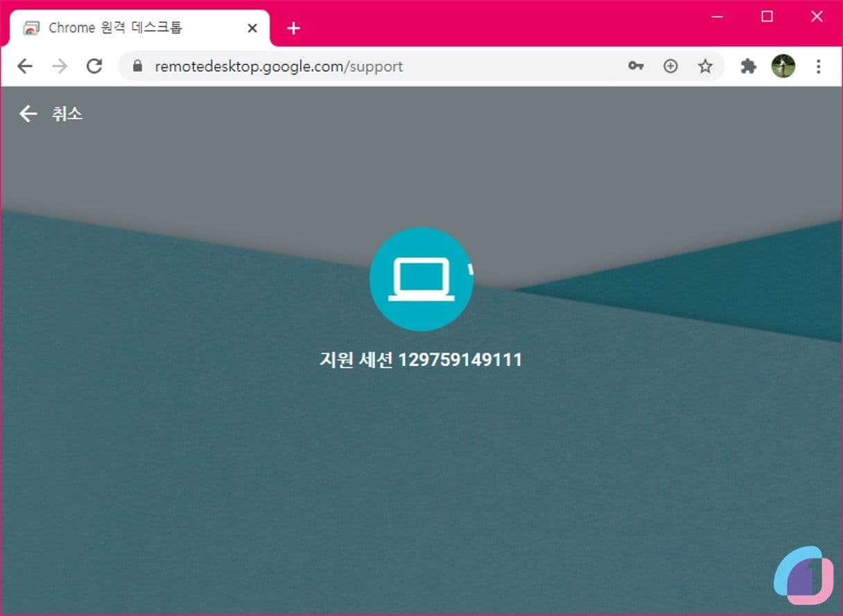The image size is (843, 616).
Task: Click the laptop connection icon circle
Action: tap(422, 279)
